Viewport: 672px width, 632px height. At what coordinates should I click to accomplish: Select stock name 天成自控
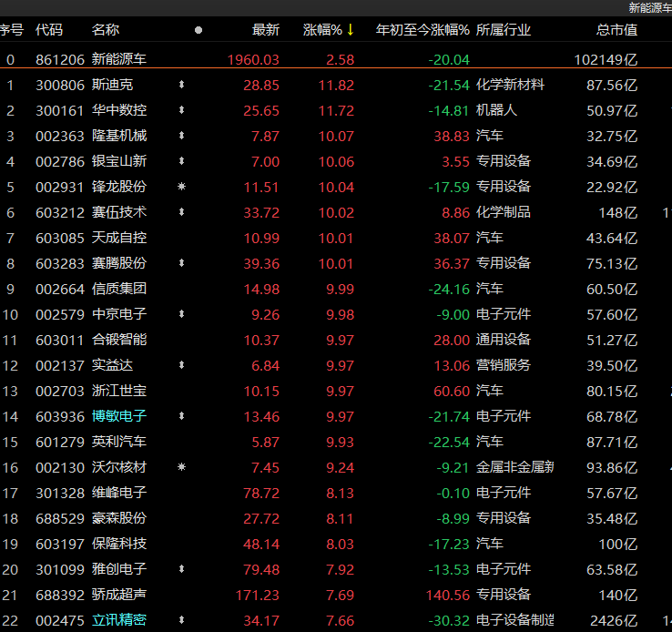(x=119, y=238)
